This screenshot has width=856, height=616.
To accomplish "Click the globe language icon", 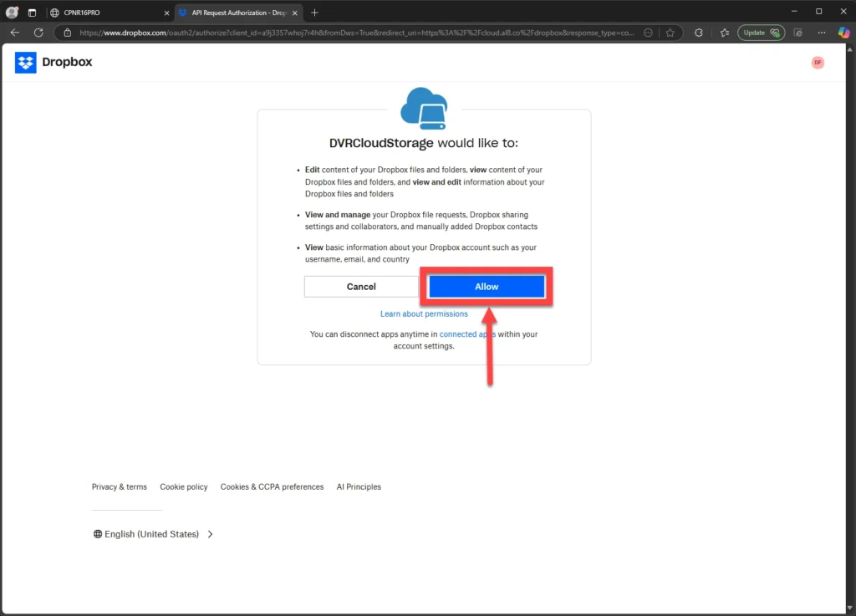I will pos(98,534).
